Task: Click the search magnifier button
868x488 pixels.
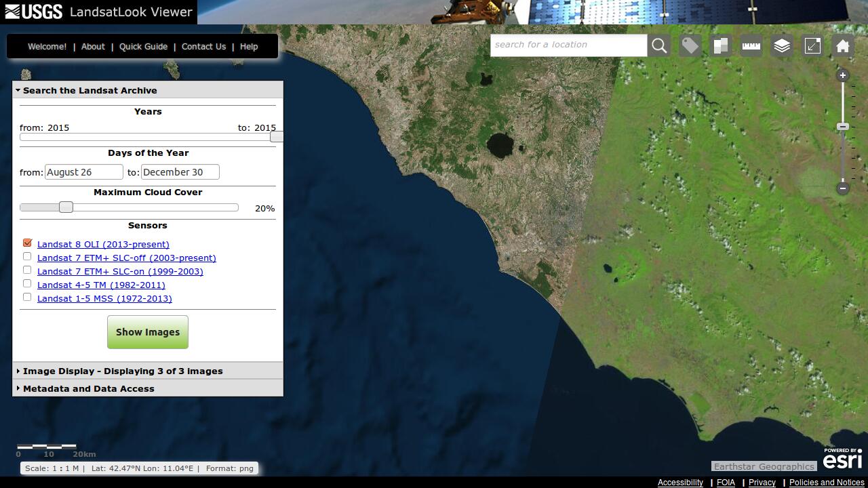Action: click(659, 45)
